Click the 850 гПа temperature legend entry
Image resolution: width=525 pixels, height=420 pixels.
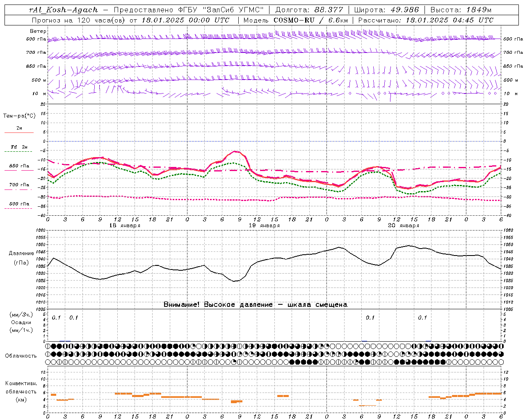[x=19, y=167]
